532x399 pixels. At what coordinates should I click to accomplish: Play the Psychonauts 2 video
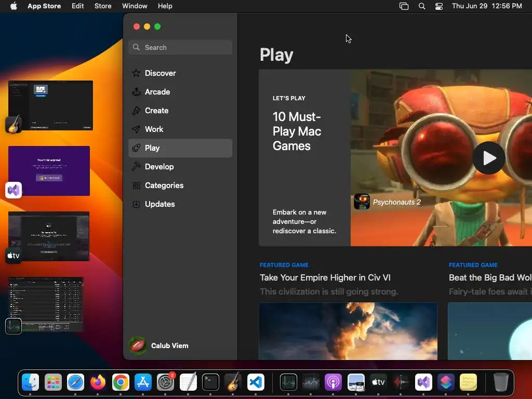tap(488, 158)
